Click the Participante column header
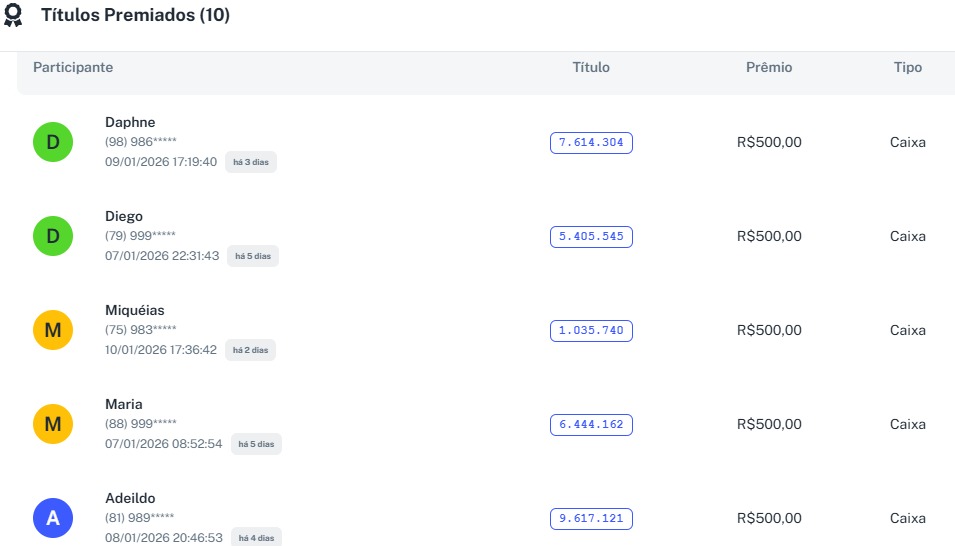 (x=73, y=67)
